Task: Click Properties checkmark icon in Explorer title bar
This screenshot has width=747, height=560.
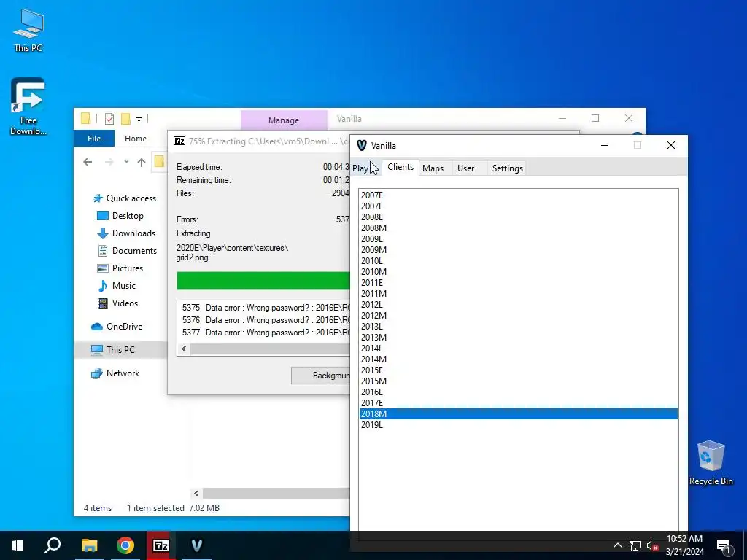Action: coord(109,119)
